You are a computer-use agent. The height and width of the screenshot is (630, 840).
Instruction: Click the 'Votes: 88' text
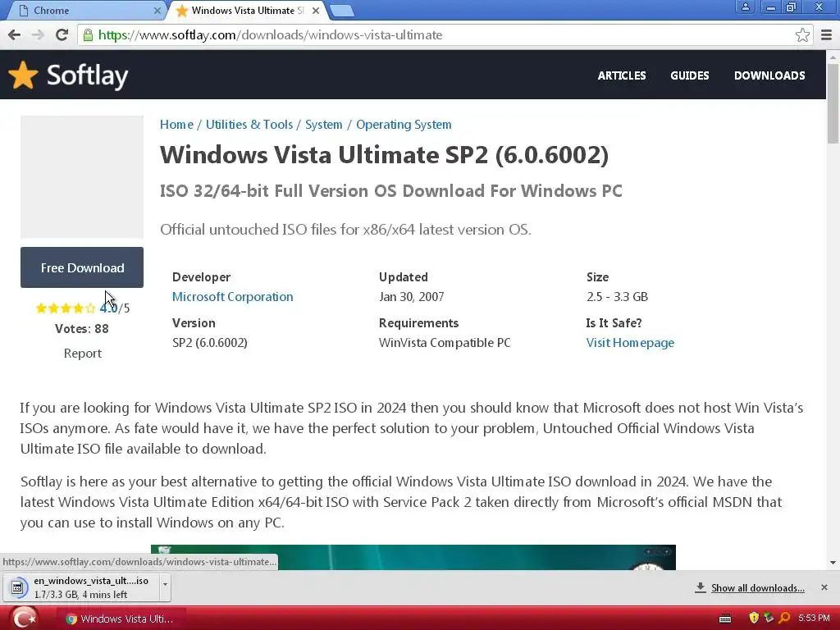(82, 329)
